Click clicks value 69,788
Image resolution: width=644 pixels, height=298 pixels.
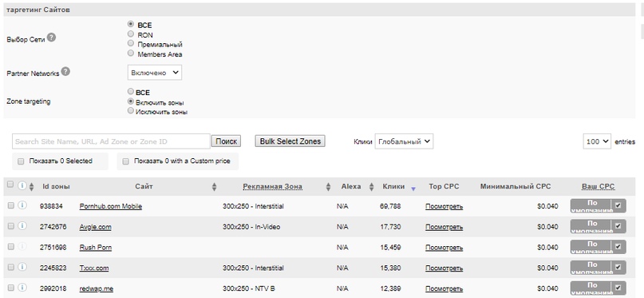pos(390,206)
